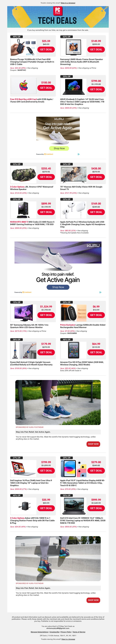Image resolution: width=116 pixels, height=644 pixels.
Task: Click View in a browser link at top
Action: [x=68, y=3]
